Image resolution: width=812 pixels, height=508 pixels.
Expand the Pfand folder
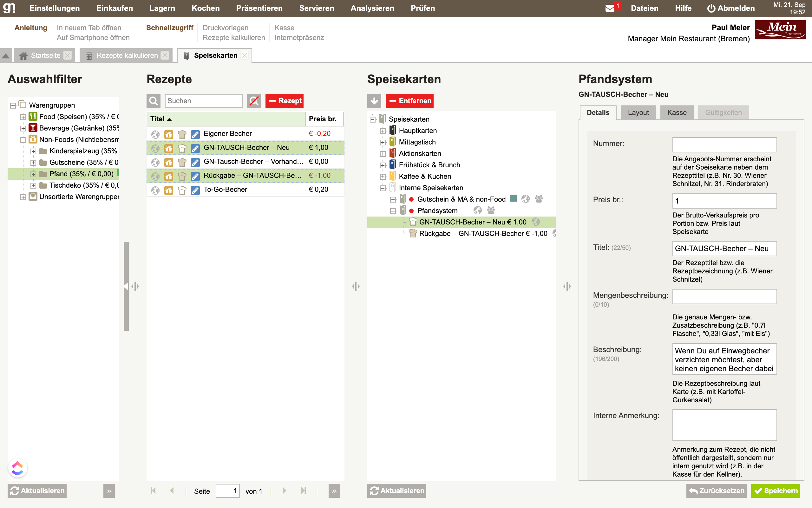[x=33, y=174]
